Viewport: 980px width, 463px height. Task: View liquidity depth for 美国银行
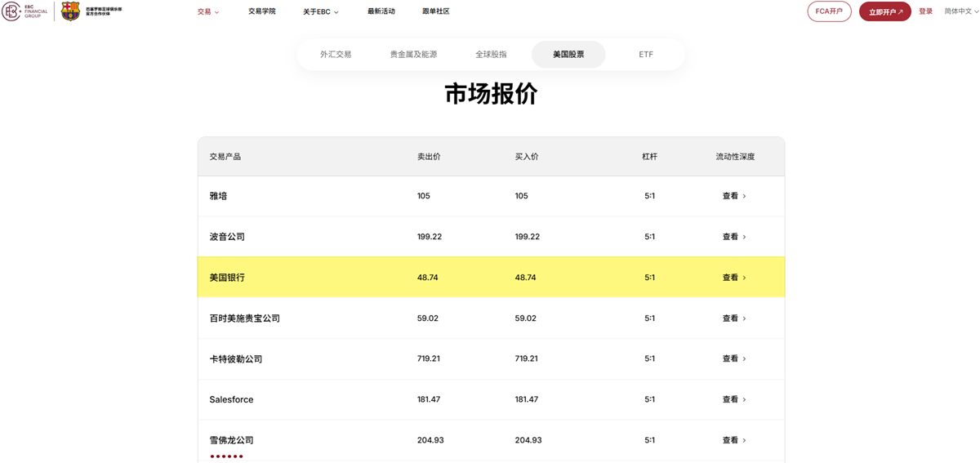tap(734, 278)
